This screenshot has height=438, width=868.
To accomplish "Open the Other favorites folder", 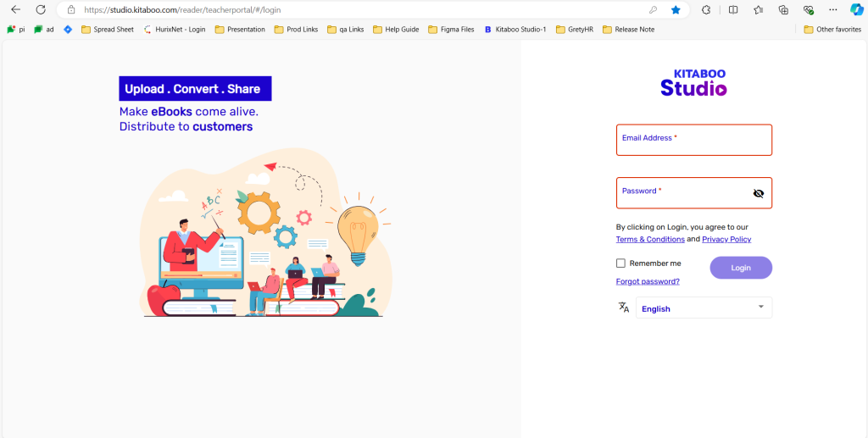I will pos(832,30).
